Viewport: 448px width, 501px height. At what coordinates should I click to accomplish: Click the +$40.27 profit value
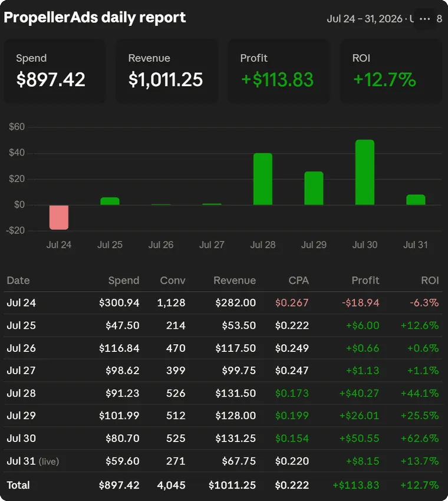[x=359, y=393]
